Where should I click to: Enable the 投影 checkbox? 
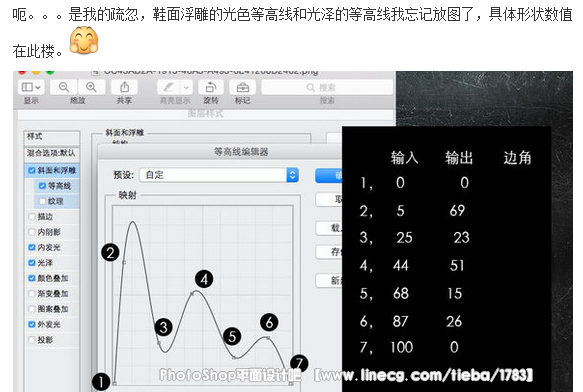point(32,340)
